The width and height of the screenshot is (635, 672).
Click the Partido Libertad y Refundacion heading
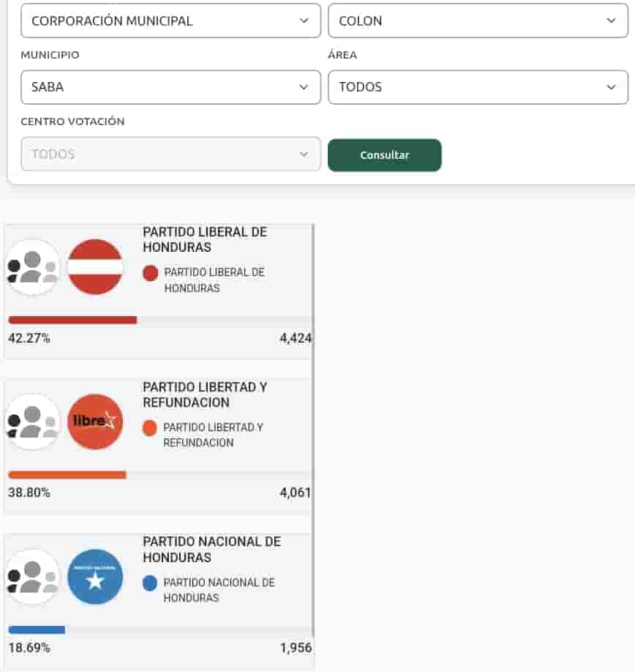205,395
